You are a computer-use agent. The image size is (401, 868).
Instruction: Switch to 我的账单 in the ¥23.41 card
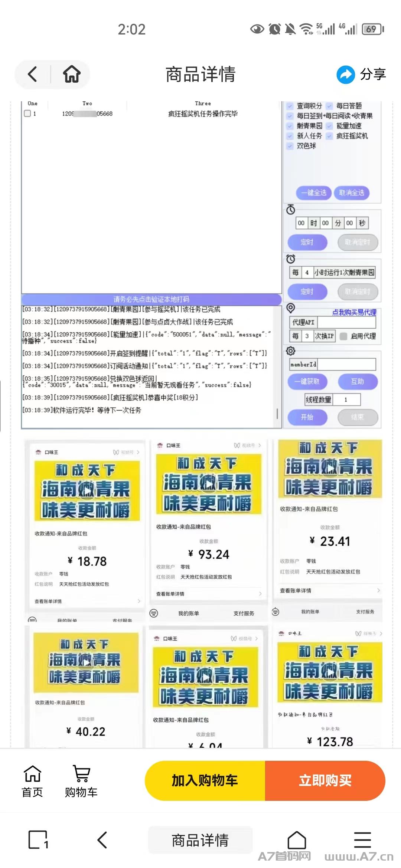[x=310, y=612]
